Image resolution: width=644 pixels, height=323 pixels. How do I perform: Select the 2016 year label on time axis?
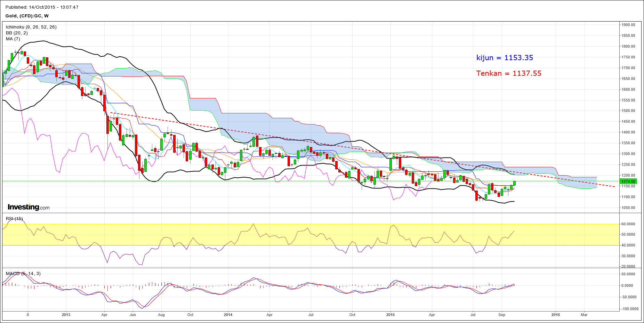(556, 315)
